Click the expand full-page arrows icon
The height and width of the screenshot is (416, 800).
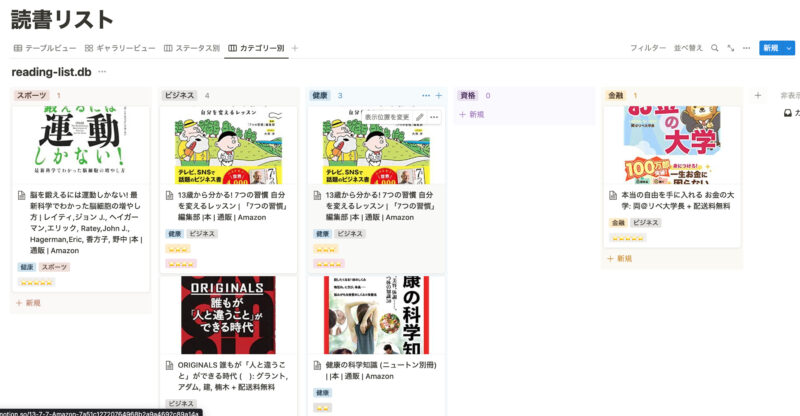[731, 48]
